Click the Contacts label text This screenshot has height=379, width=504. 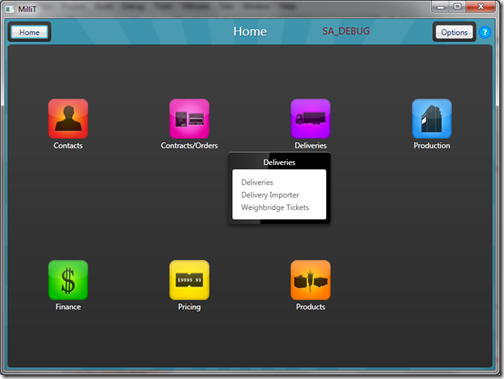click(x=68, y=146)
